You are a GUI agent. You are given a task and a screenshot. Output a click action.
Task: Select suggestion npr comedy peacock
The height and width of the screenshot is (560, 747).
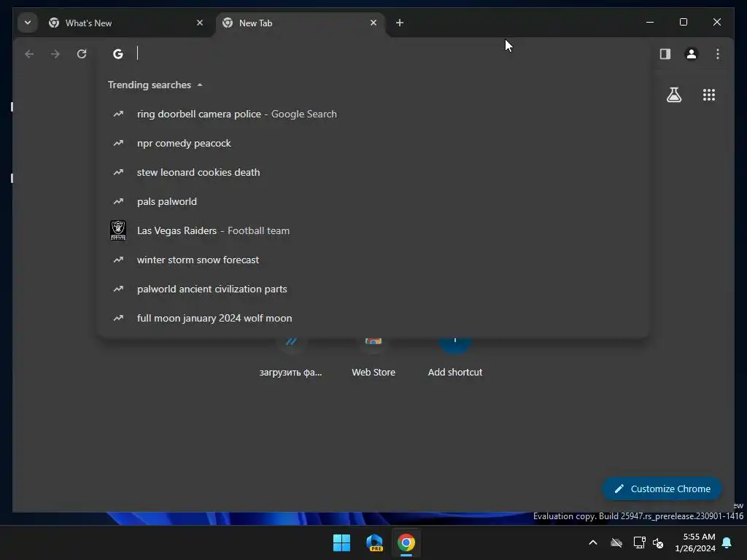pyautogui.click(x=373, y=143)
